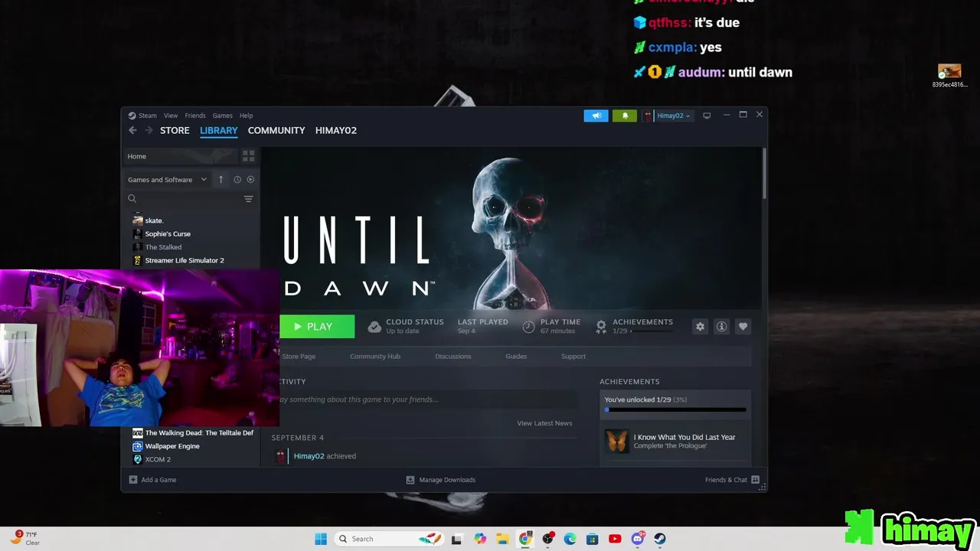Screen dimensions: 980x551
Task: Go forward with the Steam forward arrow
Action: (149, 130)
